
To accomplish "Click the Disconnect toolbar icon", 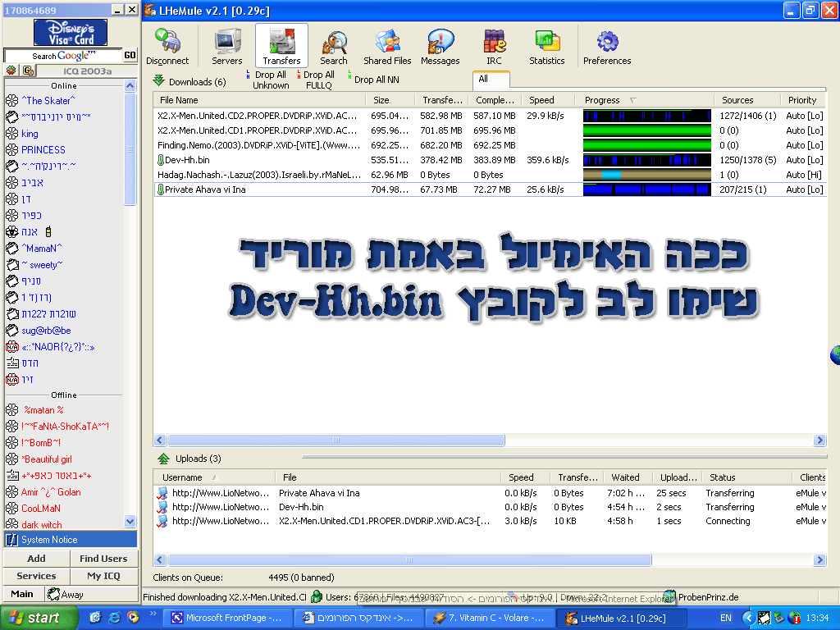I will (x=167, y=41).
